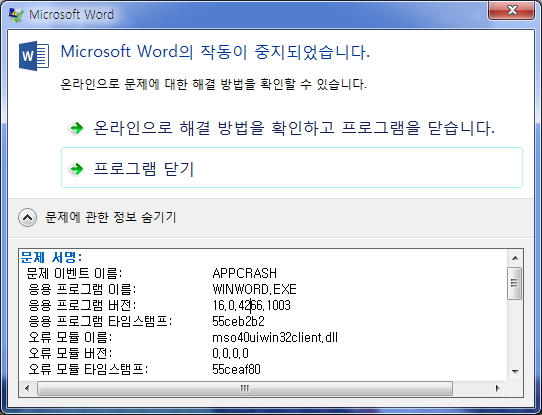Select the 프로그램 닫기 option
The width and height of the screenshot is (542, 415).
coord(292,168)
